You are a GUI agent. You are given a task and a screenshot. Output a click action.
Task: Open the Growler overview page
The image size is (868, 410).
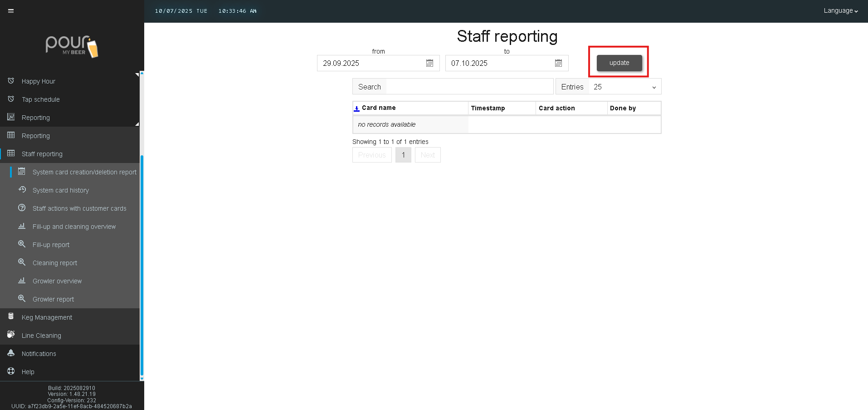tap(57, 281)
